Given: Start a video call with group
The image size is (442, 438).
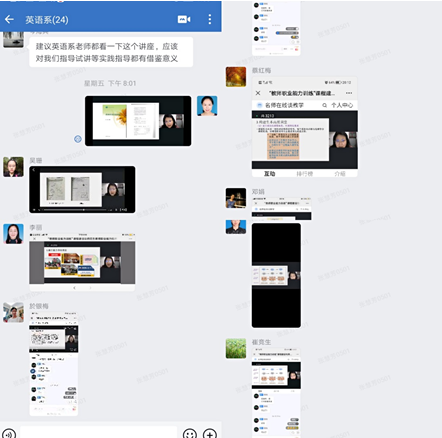Looking at the screenshot, I should [184, 19].
